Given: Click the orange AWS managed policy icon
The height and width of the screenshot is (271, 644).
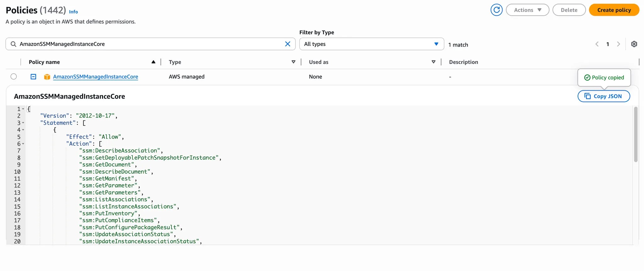Looking at the screenshot, I should 47,77.
